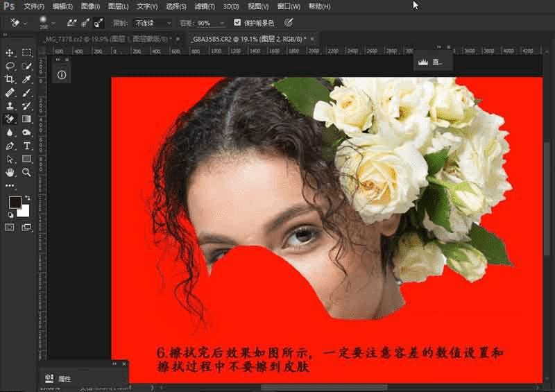Select the Crop tool
This screenshot has height=392, width=555.
pos(10,79)
